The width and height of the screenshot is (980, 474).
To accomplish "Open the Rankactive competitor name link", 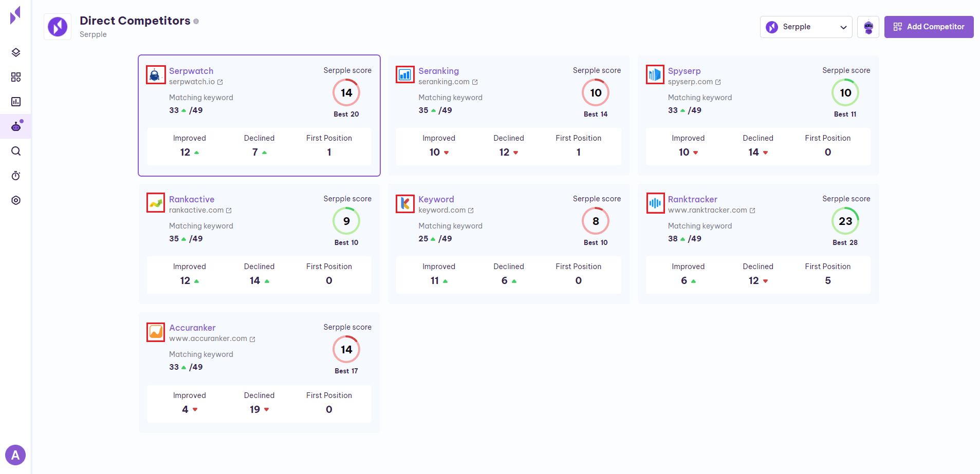I will tap(192, 199).
